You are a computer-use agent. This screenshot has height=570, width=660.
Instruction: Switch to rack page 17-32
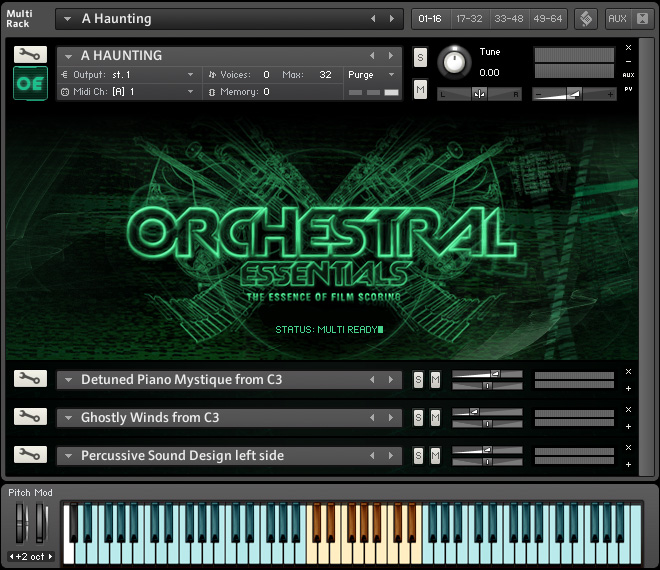(469, 19)
